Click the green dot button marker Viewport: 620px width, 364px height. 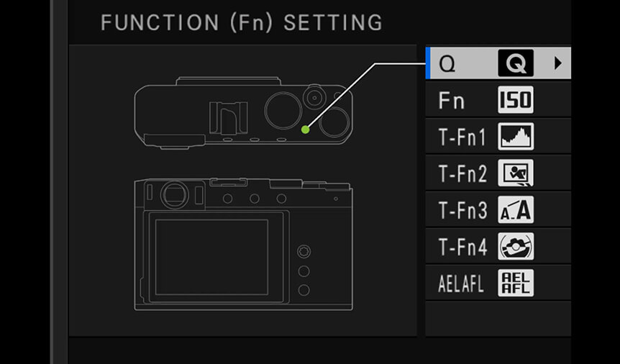pos(305,129)
